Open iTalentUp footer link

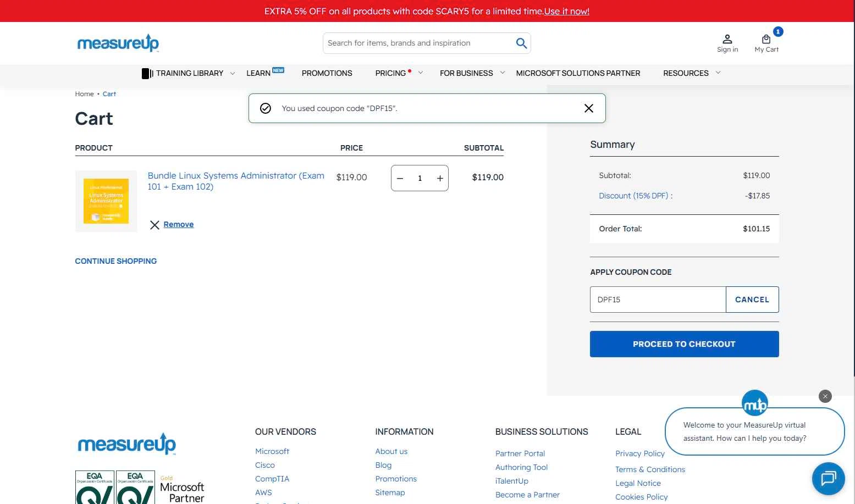[x=511, y=481]
